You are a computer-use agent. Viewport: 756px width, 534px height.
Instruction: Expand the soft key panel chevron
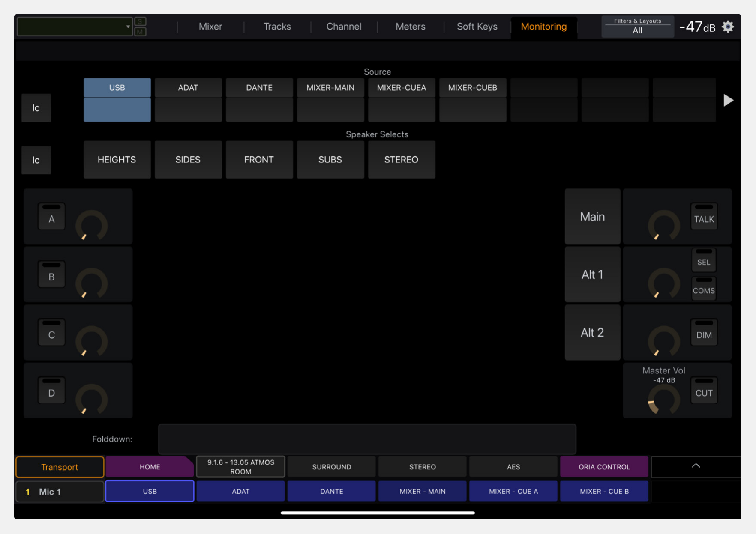tap(696, 466)
